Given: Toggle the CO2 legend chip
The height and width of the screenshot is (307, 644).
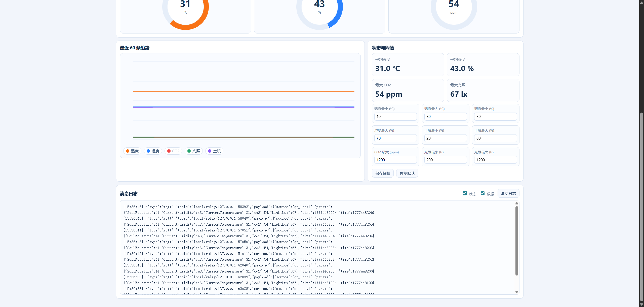Looking at the screenshot, I should coord(173,151).
